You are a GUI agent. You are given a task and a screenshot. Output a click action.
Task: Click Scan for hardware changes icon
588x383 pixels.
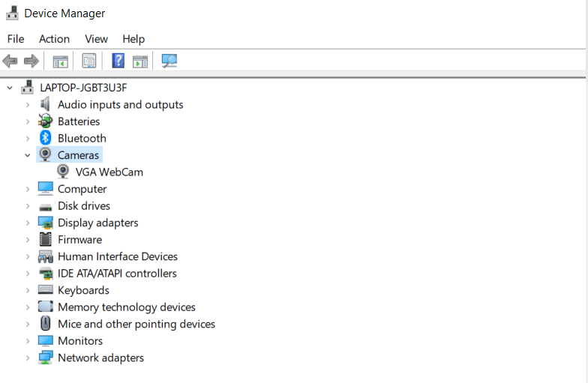click(169, 61)
